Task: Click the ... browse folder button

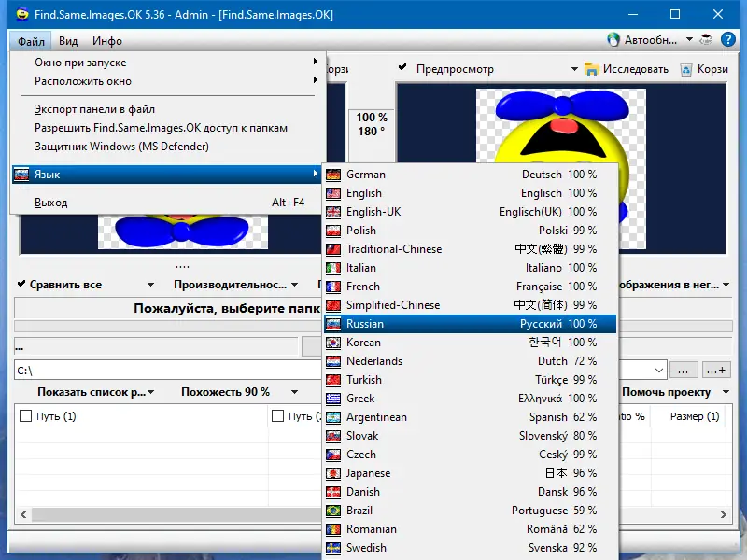Action: point(684,370)
